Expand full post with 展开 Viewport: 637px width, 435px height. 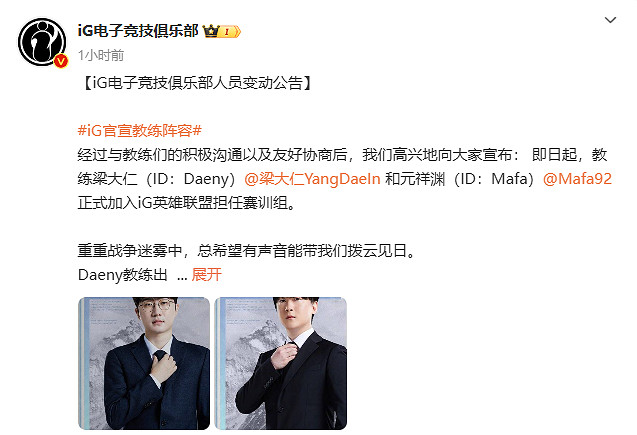[206, 275]
